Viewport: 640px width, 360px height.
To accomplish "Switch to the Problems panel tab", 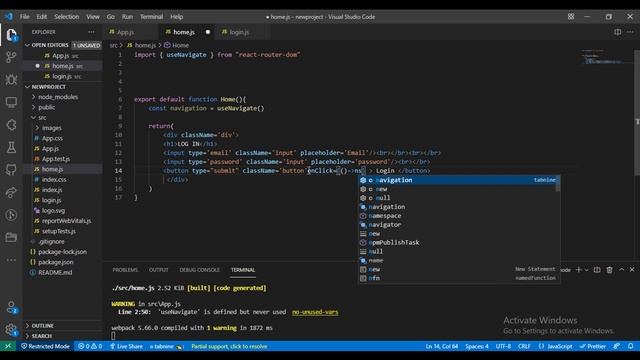I will 125,270.
